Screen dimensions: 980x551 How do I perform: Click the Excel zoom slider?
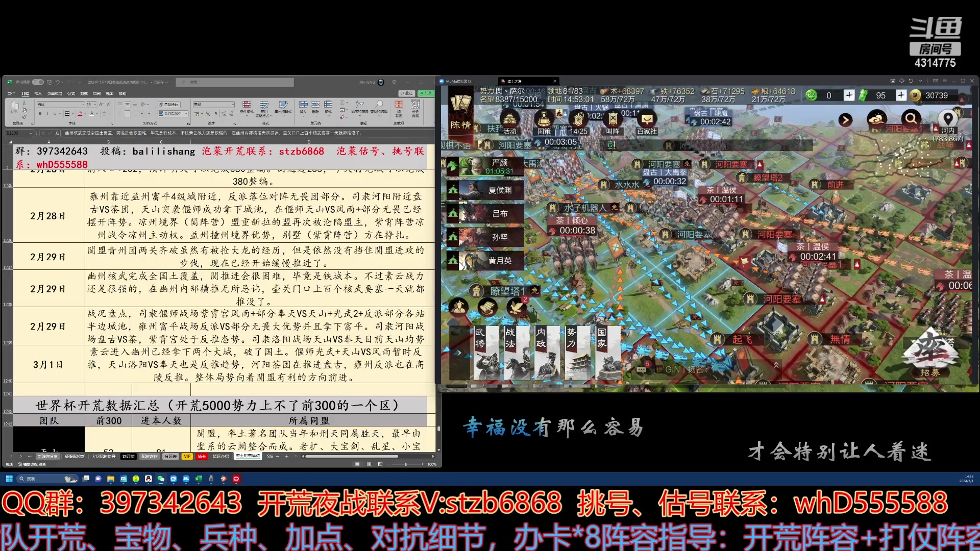click(x=406, y=464)
